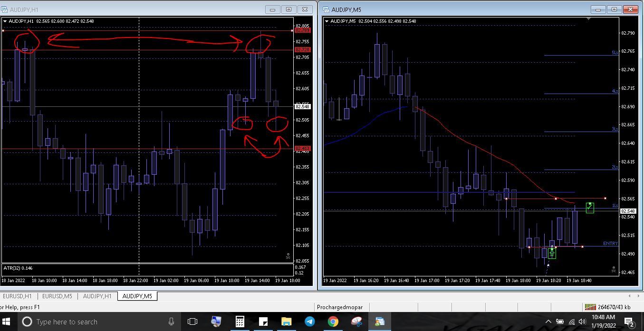This screenshot has width=644, height=331.
Task: Click the 1Ls level label on M5 chart
Action: pyautogui.click(x=615, y=206)
